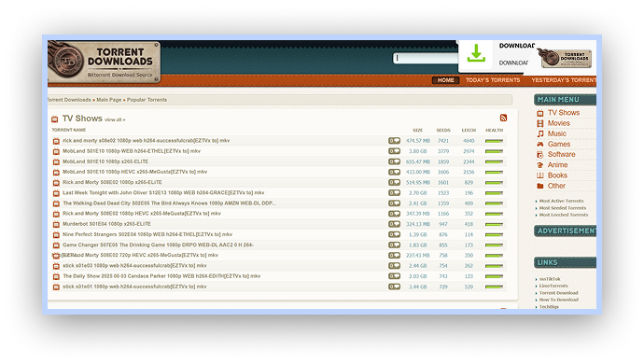Open Most Active Torrents link
The height and width of the screenshot is (364, 644).
(561, 201)
